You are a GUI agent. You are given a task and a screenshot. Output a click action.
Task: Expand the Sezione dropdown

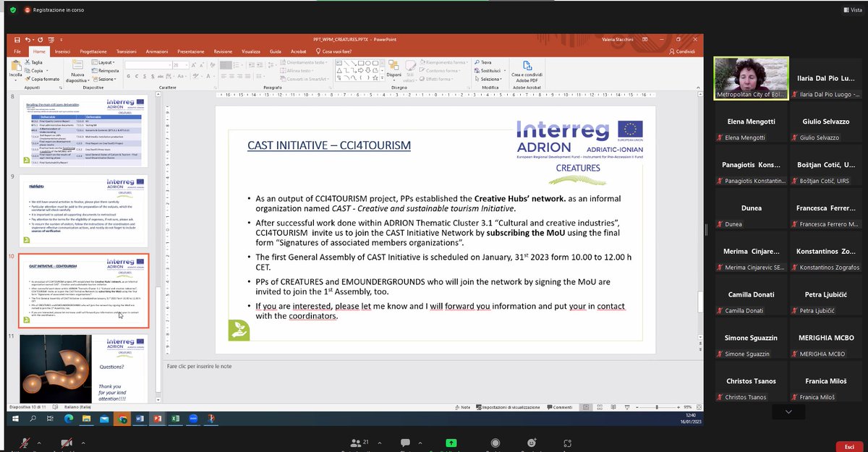(104, 78)
